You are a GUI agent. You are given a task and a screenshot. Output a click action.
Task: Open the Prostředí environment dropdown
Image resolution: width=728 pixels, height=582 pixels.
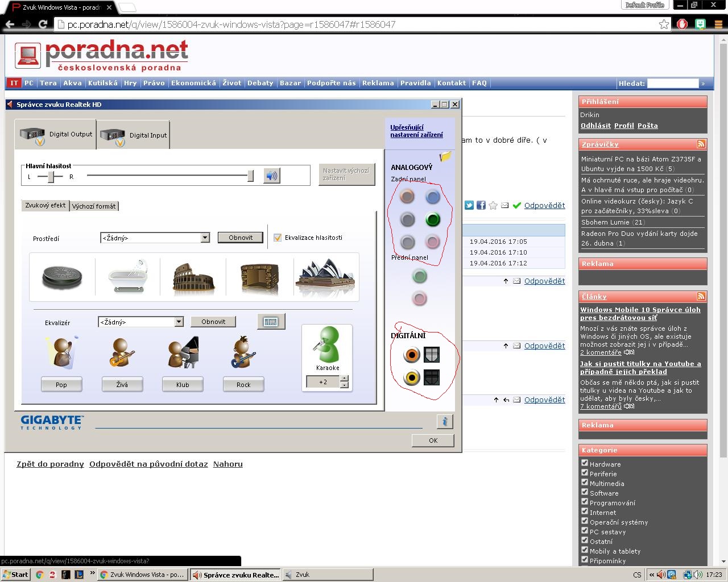point(155,238)
